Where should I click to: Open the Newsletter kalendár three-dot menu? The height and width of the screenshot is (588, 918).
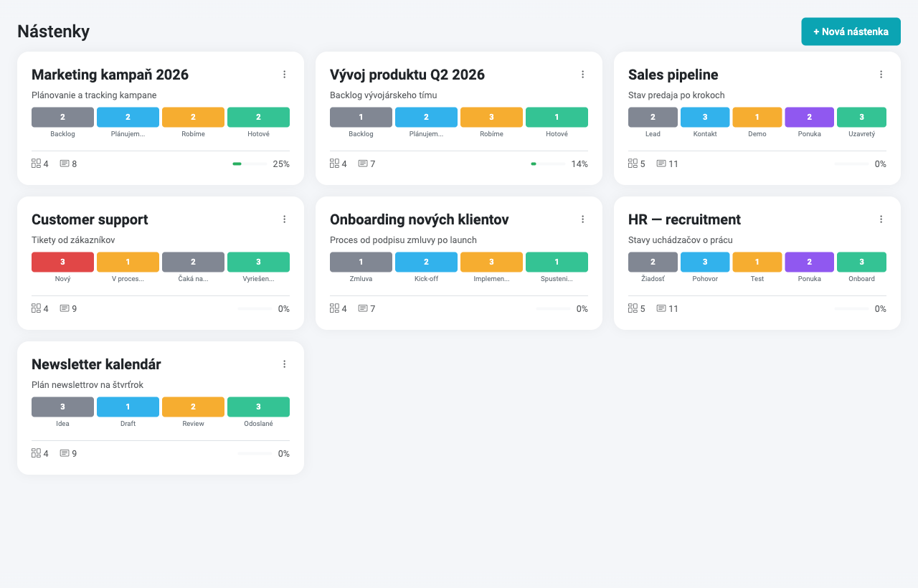coord(284,364)
